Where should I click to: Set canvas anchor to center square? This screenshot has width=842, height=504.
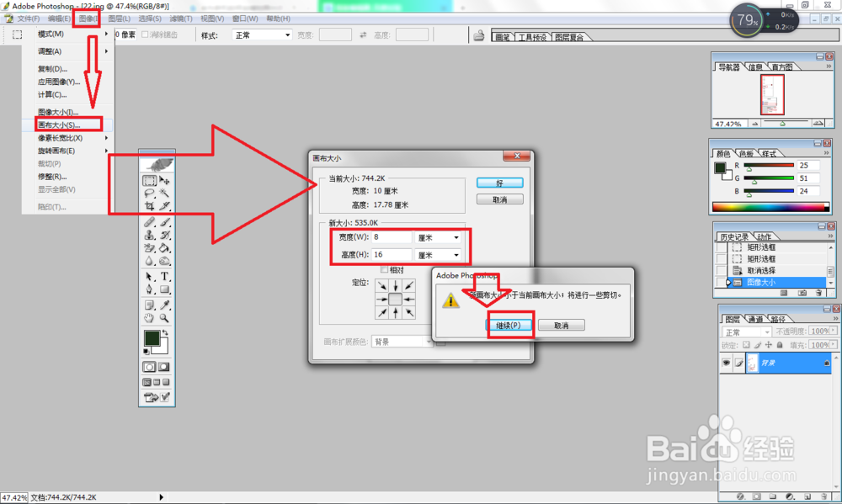point(395,299)
